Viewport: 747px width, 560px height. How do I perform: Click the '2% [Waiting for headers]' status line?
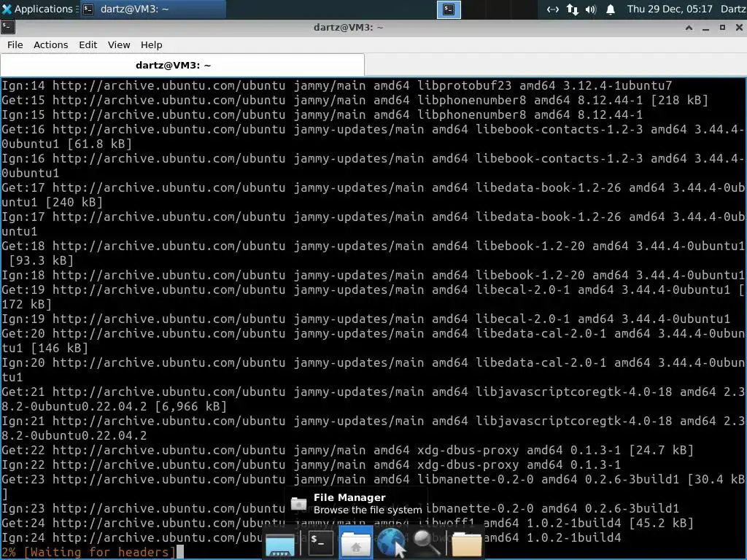pyautogui.click(x=88, y=552)
